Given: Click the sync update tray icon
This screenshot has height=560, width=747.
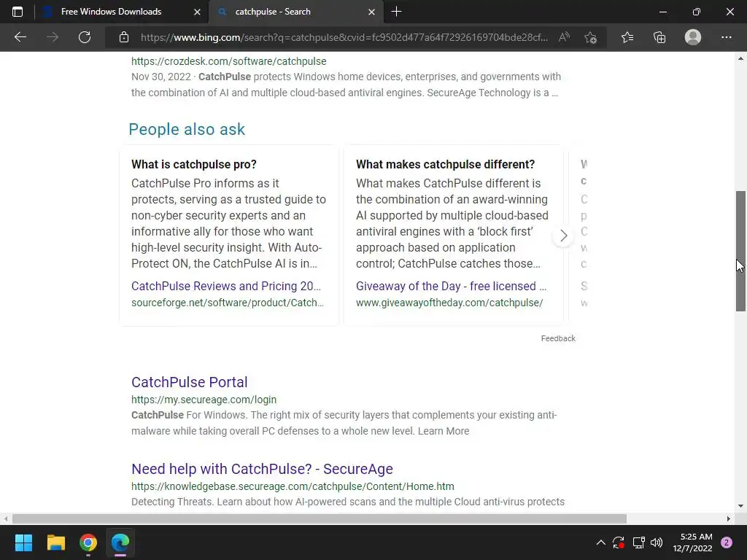Looking at the screenshot, I should coord(619,542).
